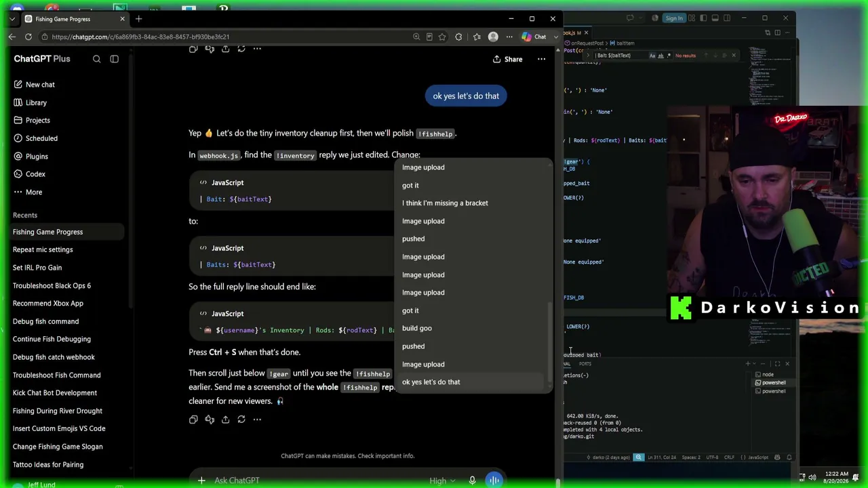
Task: Change end of line sequence CRLF
Action: click(730, 457)
